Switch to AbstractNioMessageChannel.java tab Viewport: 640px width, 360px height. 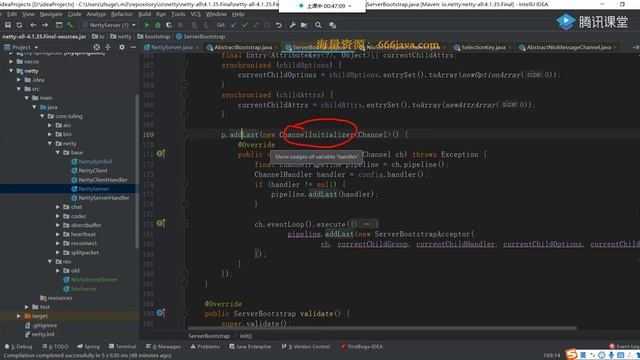[x=569, y=47]
